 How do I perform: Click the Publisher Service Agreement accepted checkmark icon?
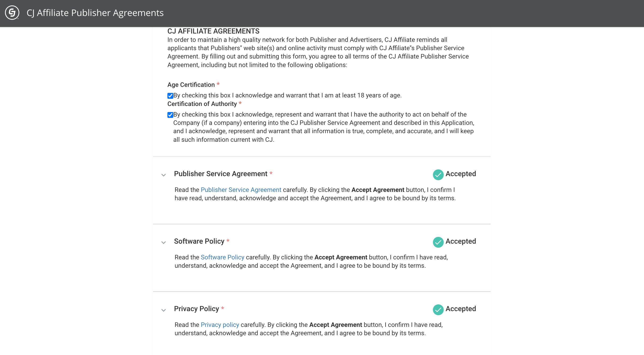click(438, 175)
